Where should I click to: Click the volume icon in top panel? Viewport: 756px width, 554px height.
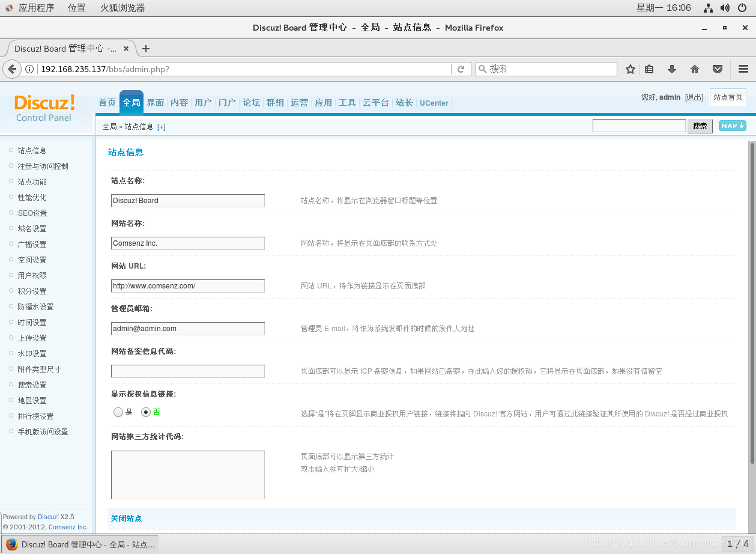pyautogui.click(x=725, y=8)
